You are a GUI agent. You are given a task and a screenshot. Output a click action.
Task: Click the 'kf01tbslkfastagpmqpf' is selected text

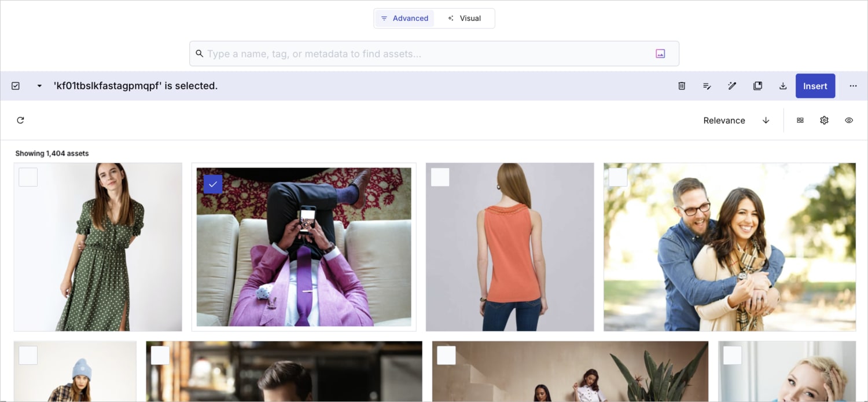click(x=135, y=86)
